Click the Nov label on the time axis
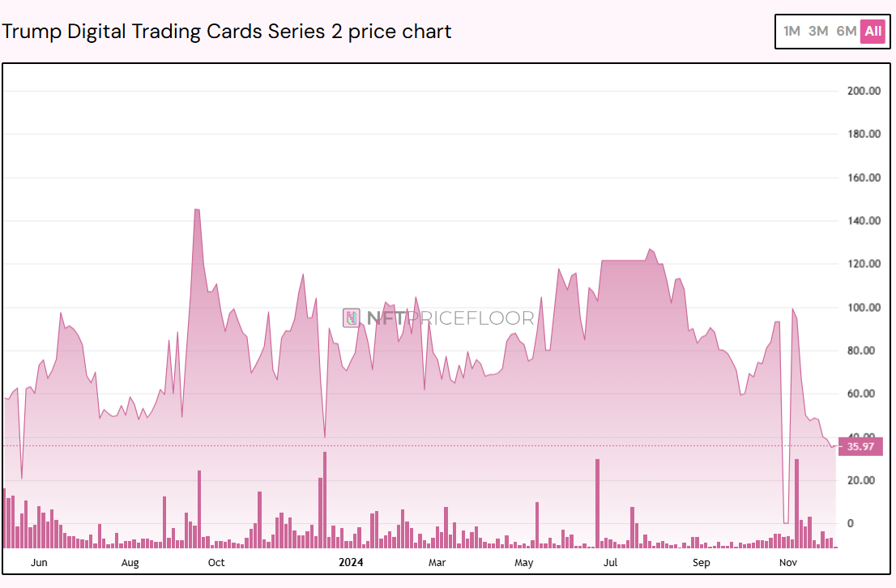This screenshot has width=896, height=588. 787,561
